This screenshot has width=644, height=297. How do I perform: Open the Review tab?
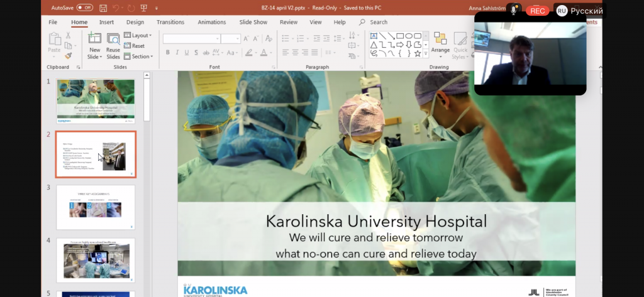[x=289, y=22]
